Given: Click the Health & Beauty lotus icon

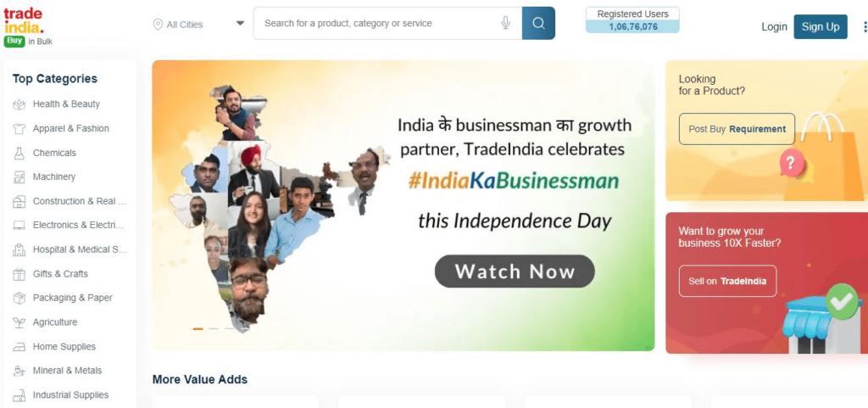Looking at the screenshot, I should (19, 104).
